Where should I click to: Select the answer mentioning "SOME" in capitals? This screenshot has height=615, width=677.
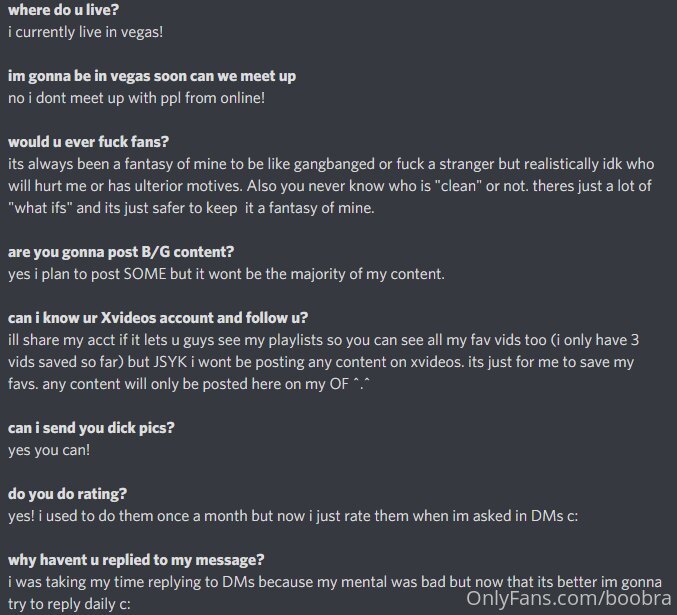click(226, 274)
